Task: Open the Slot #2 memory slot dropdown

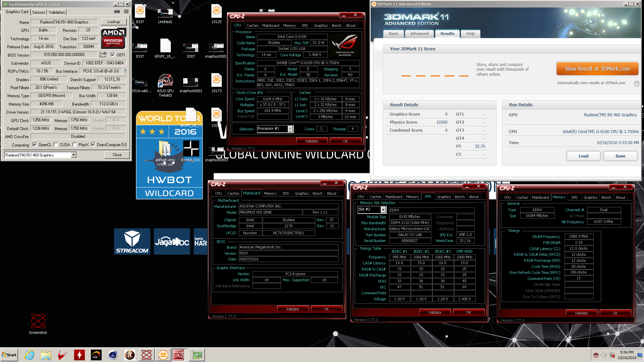Action: click(383, 209)
